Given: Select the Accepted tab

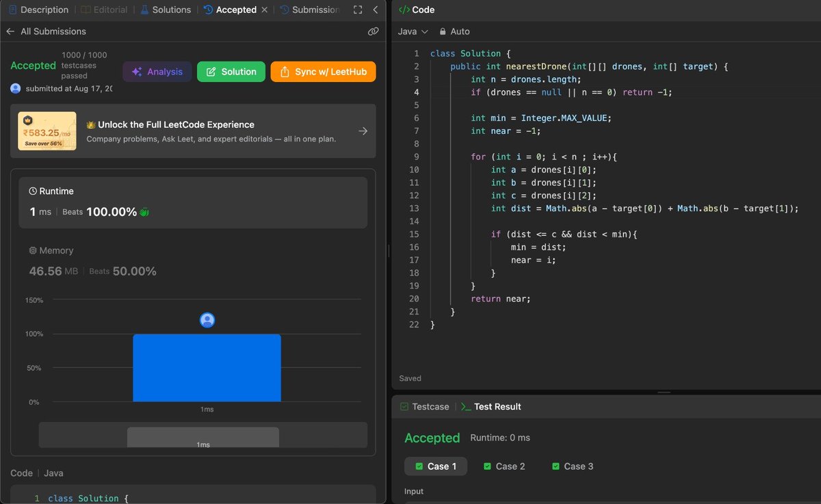Looking at the screenshot, I should (230, 10).
